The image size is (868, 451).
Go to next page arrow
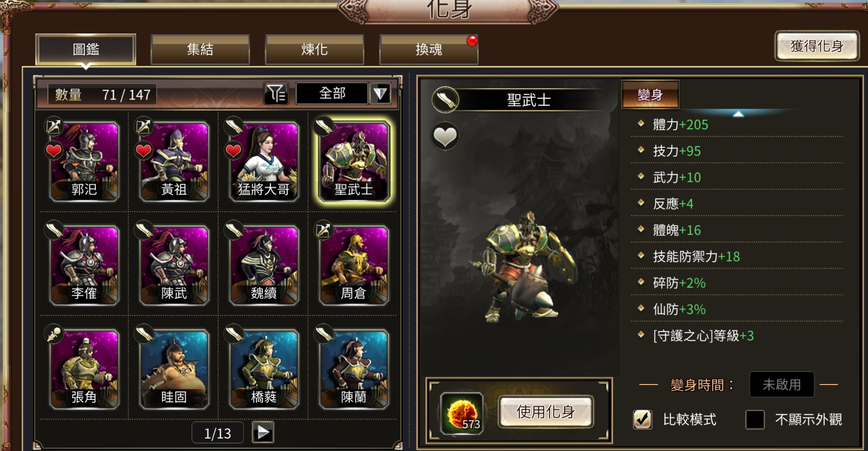[263, 432]
